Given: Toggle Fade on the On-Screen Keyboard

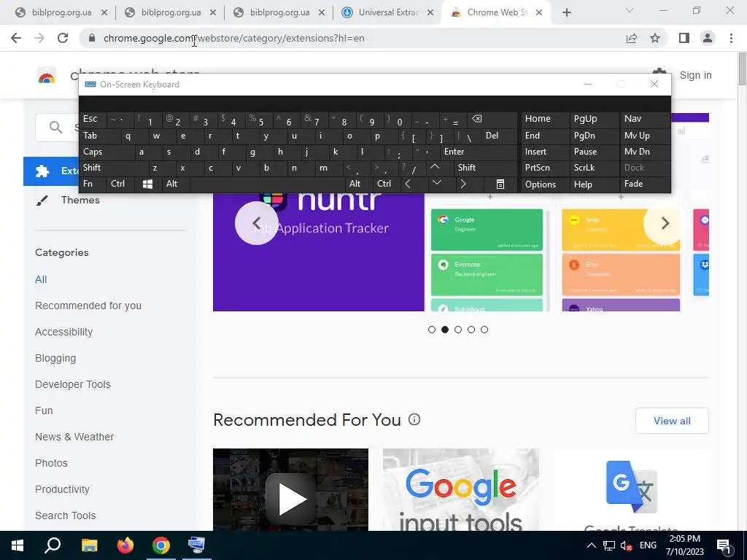Looking at the screenshot, I should pyautogui.click(x=645, y=184).
